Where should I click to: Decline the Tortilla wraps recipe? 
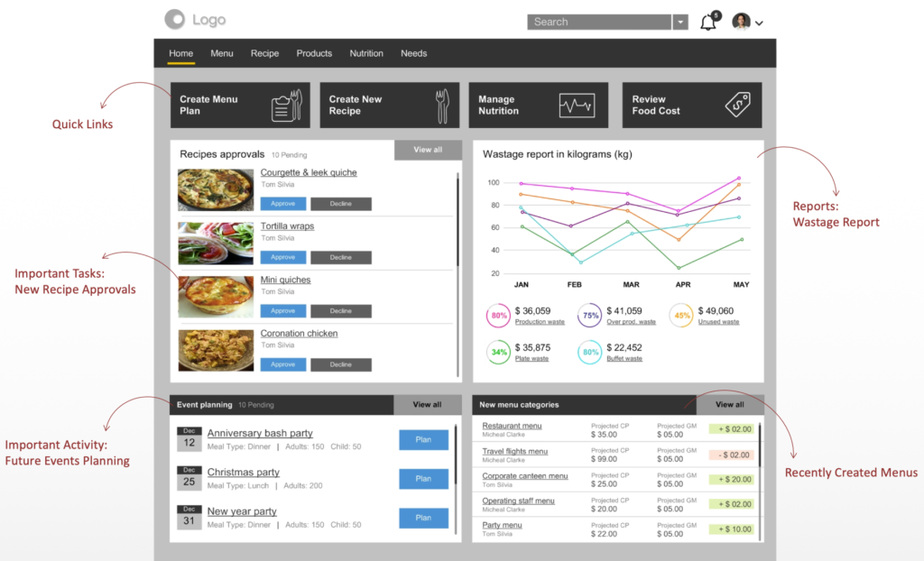341,257
